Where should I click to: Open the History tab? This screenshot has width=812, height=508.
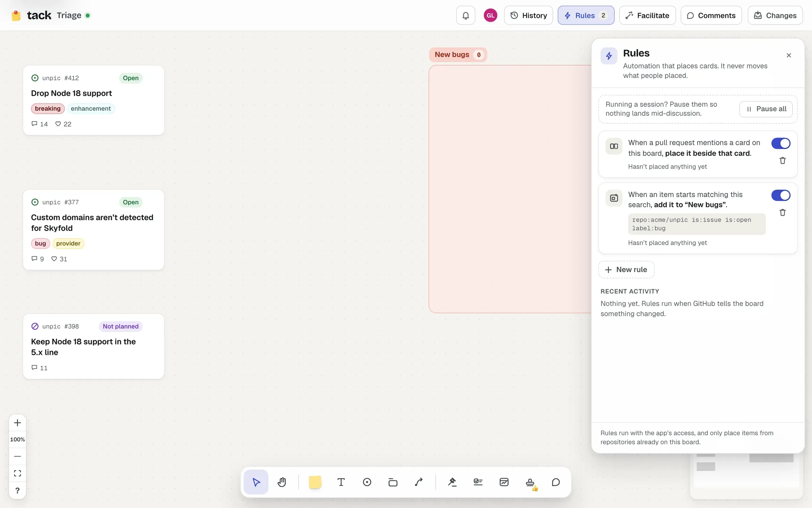click(x=528, y=15)
